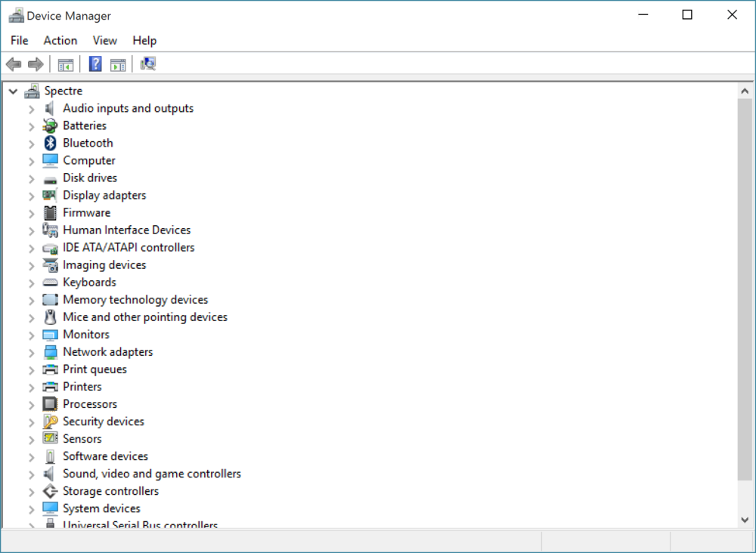Click the Software devices icon
The width and height of the screenshot is (756, 553).
coord(50,456)
